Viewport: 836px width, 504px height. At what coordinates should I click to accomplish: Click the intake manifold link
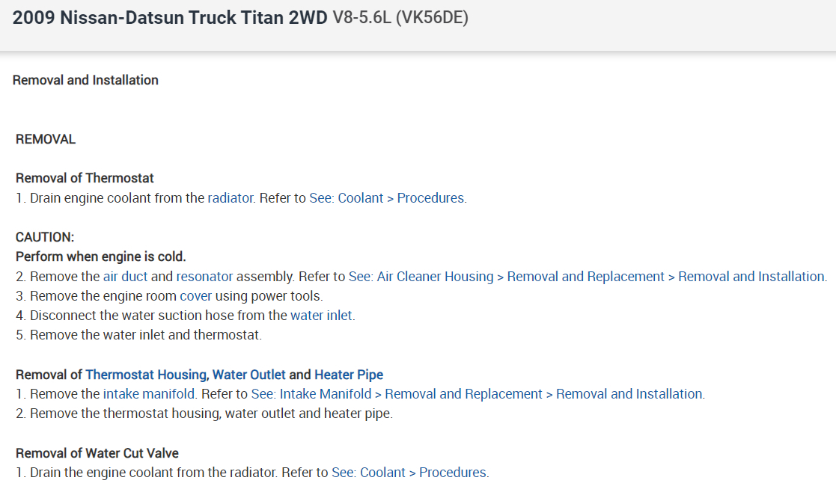tap(150, 394)
